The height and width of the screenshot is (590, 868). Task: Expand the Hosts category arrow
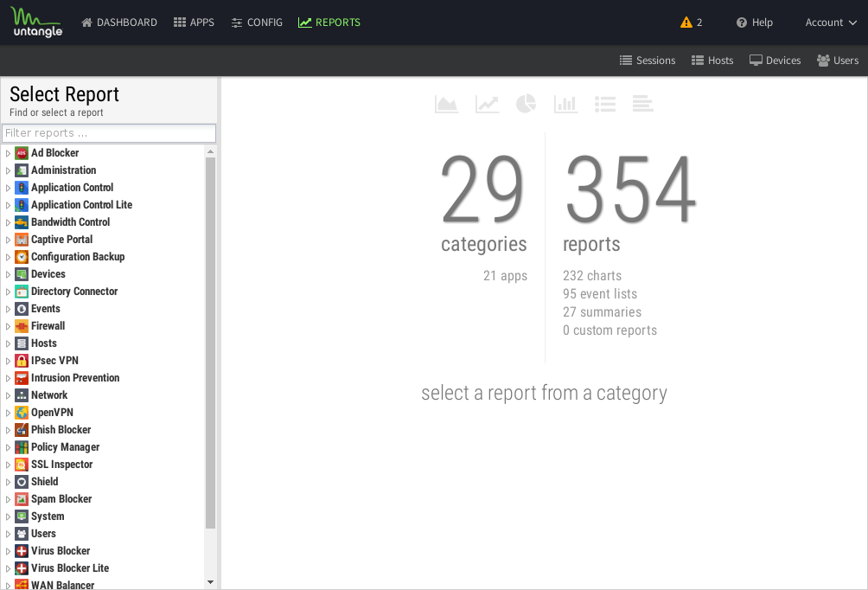[x=8, y=343]
